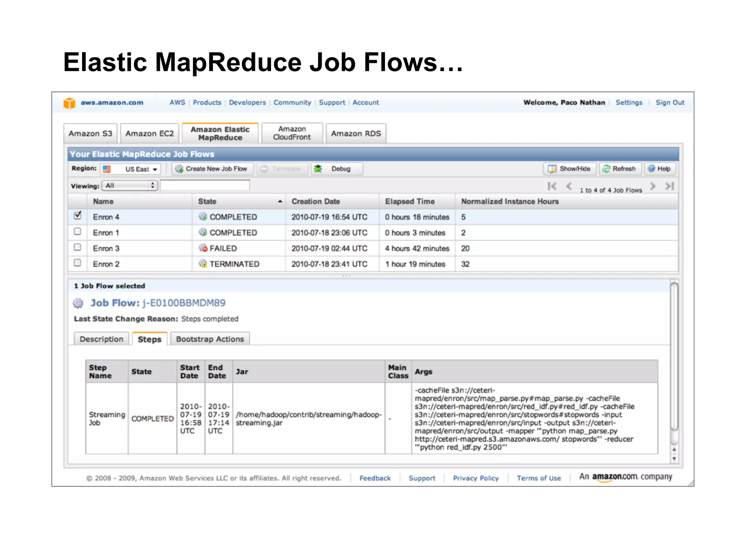Screen dimensions: 747x560
Task: Open the Viewing All dropdown
Action: [x=130, y=186]
